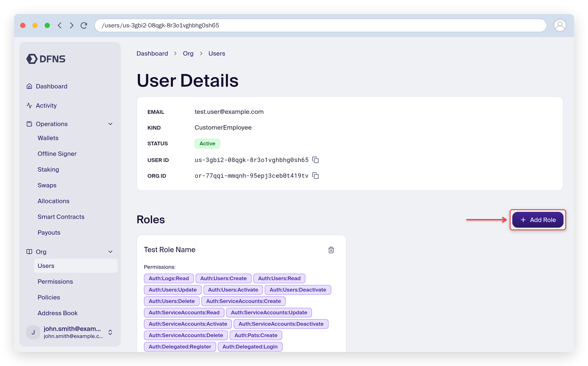The width and height of the screenshot is (588, 366).
Task: Click the Auth:ServiceAccounts:Activate permission tag
Action: pos(188,324)
